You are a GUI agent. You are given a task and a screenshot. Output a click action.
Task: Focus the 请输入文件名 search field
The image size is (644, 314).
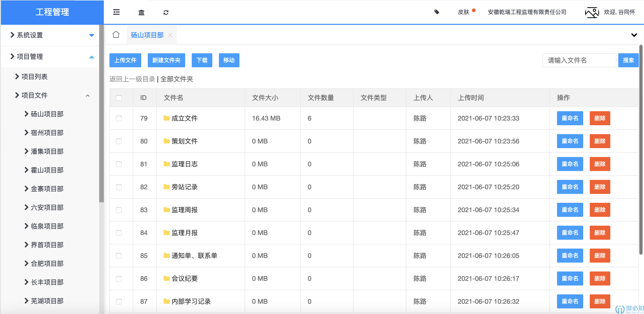[579, 60]
